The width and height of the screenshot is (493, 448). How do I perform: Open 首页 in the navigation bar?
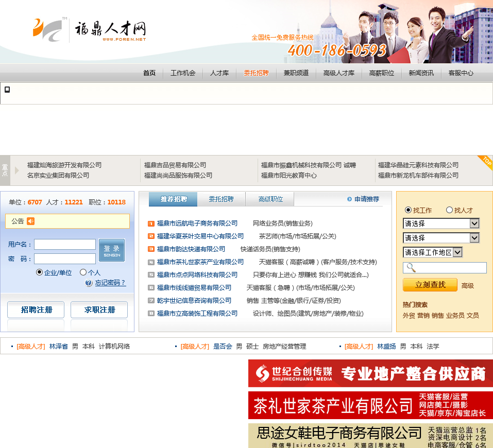coord(149,73)
